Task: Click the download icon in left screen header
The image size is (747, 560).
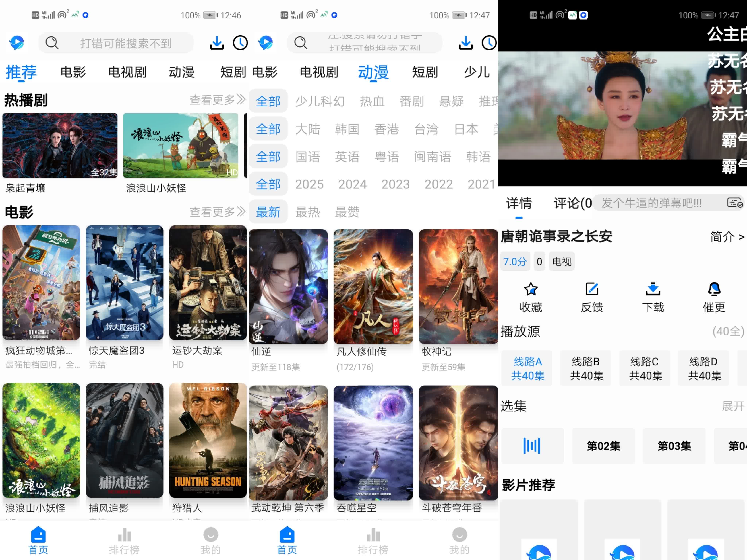Action: pyautogui.click(x=216, y=43)
